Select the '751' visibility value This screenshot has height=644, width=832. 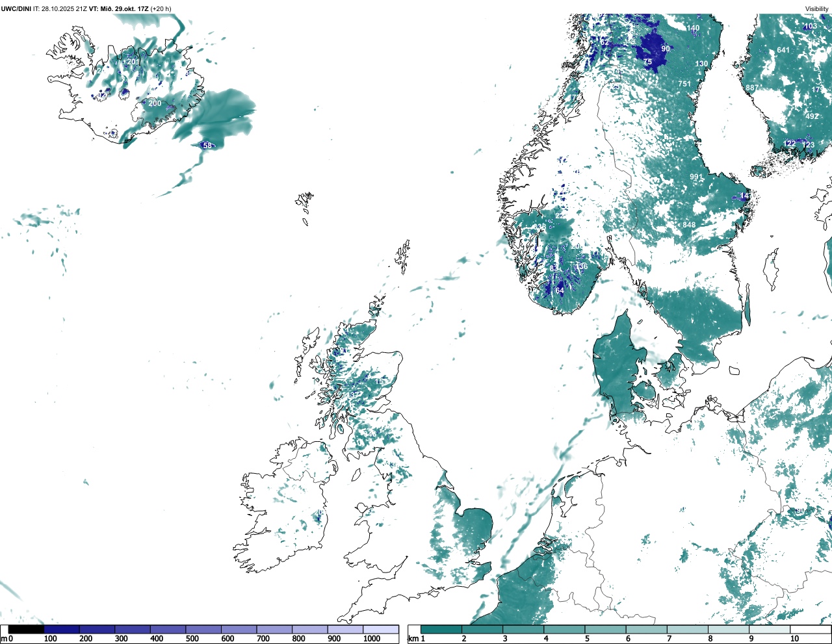click(684, 84)
